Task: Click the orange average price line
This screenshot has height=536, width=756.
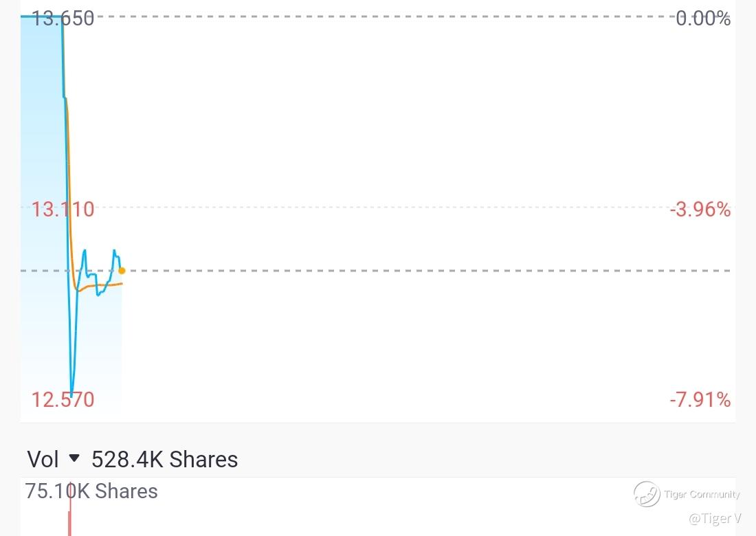Action: tap(99, 286)
